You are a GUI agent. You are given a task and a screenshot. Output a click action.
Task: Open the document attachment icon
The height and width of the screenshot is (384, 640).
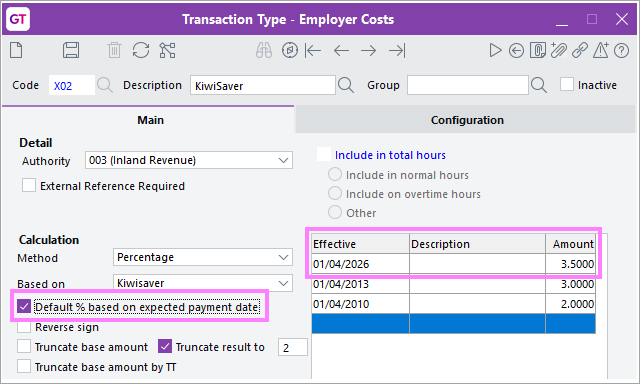(x=538, y=51)
